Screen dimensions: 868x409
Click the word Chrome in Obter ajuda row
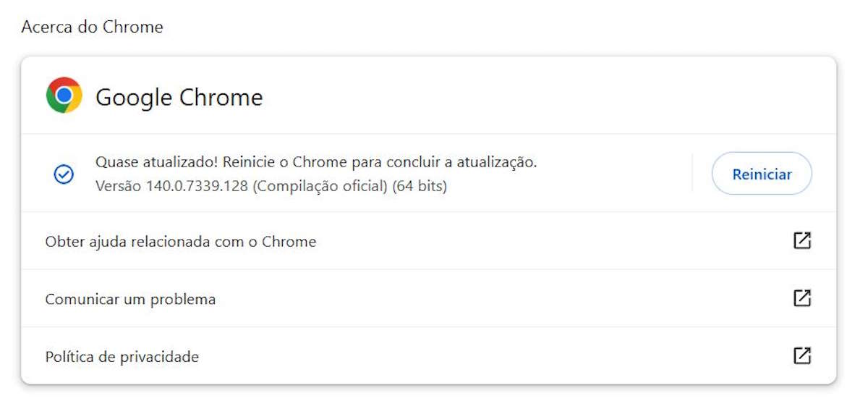[x=289, y=242]
